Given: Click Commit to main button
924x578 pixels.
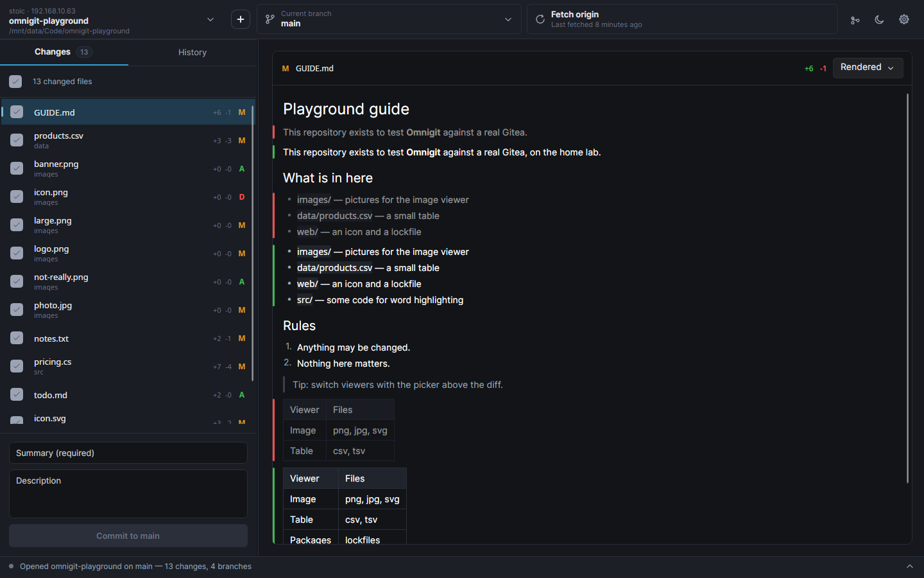Looking at the screenshot, I should (128, 536).
